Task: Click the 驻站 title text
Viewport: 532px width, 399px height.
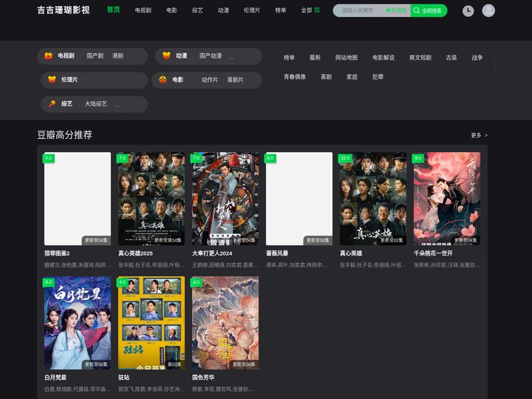Action: [x=124, y=378]
